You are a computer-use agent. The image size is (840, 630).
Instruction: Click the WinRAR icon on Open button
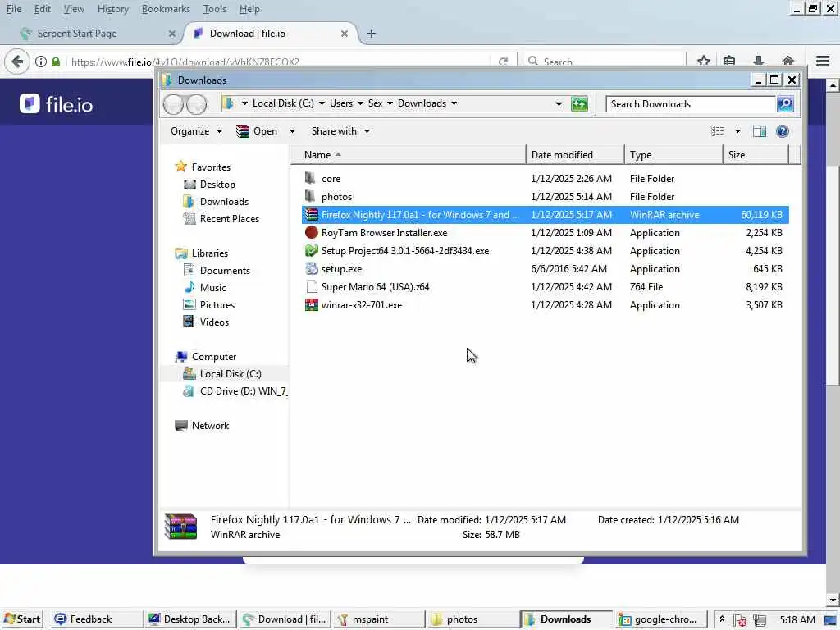(x=243, y=131)
